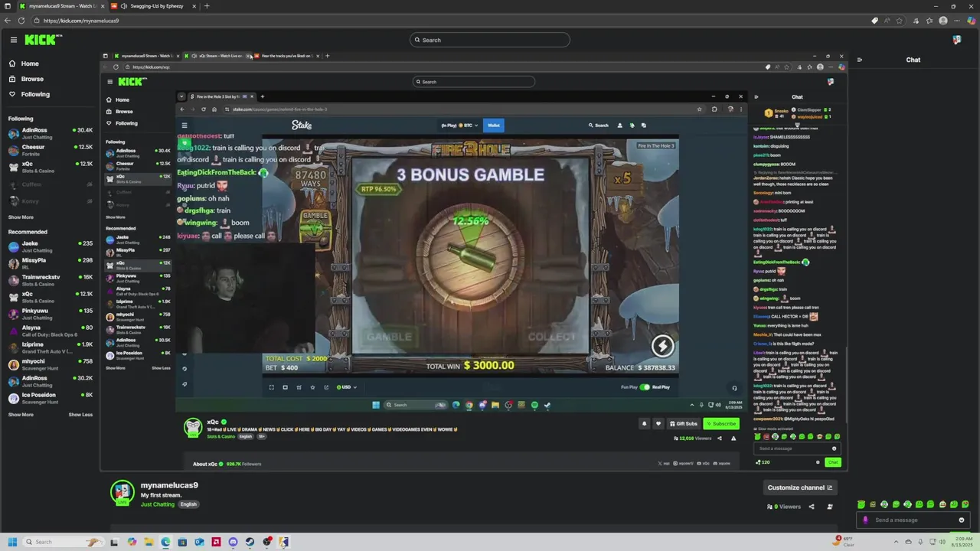Image resolution: width=980 pixels, height=551 pixels.
Task: Click the icon right of the share icon
Action: point(830,507)
